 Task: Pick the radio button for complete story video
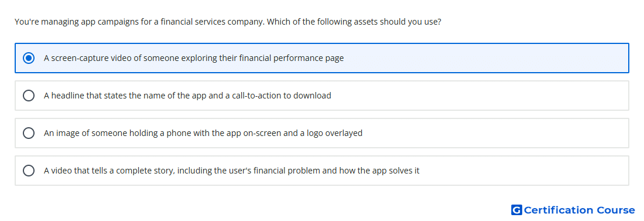[29, 171]
